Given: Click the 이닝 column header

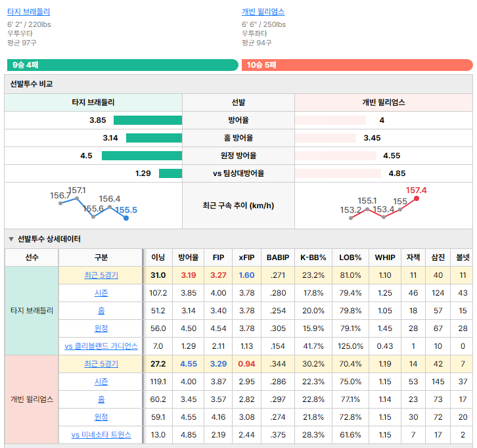Looking at the screenshot, I should [x=158, y=258].
